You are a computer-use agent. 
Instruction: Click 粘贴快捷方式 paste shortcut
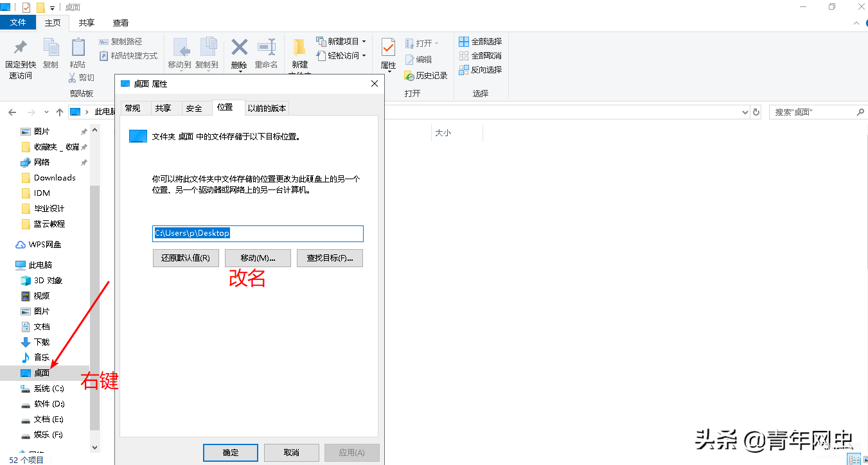click(128, 56)
